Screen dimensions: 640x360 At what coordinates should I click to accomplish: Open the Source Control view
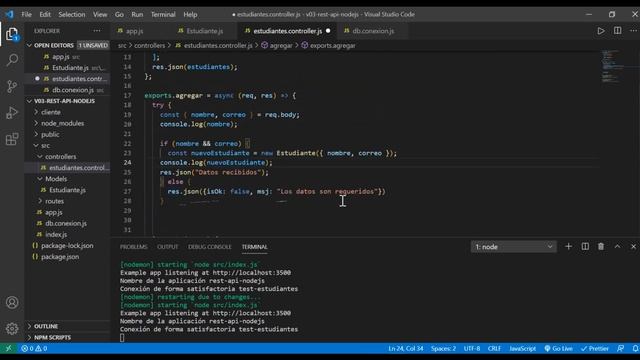point(12,86)
